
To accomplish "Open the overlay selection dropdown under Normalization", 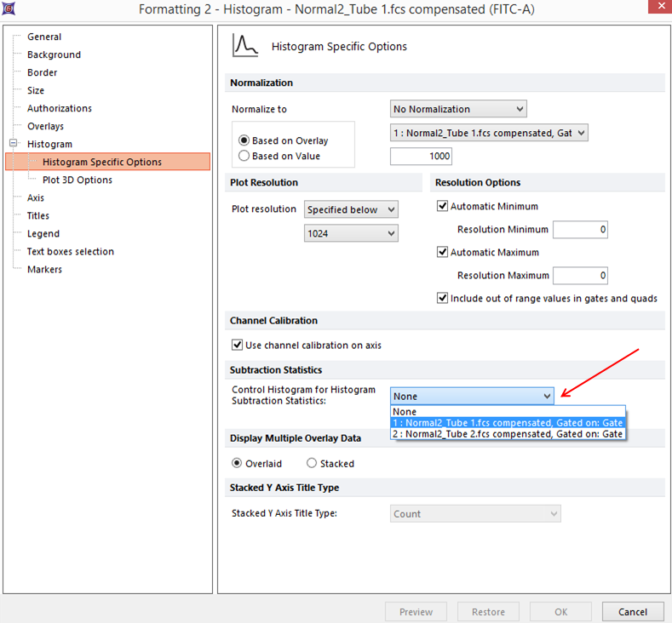I will [489, 133].
